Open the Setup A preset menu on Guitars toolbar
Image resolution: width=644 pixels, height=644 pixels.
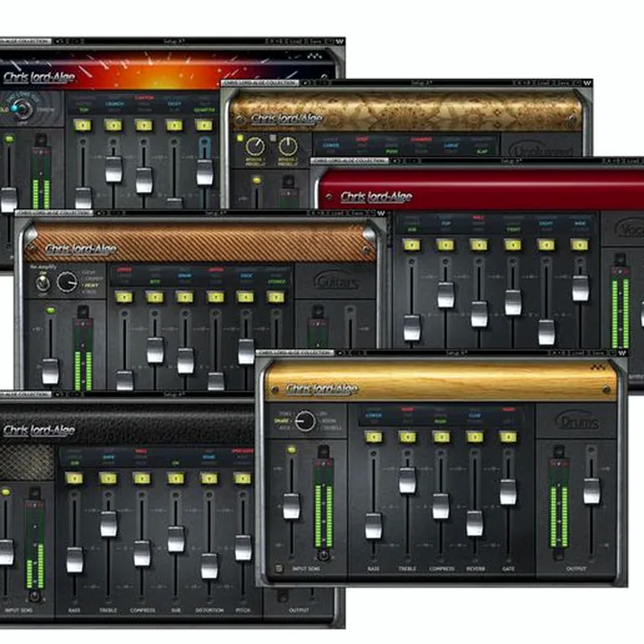pyautogui.click(x=216, y=213)
